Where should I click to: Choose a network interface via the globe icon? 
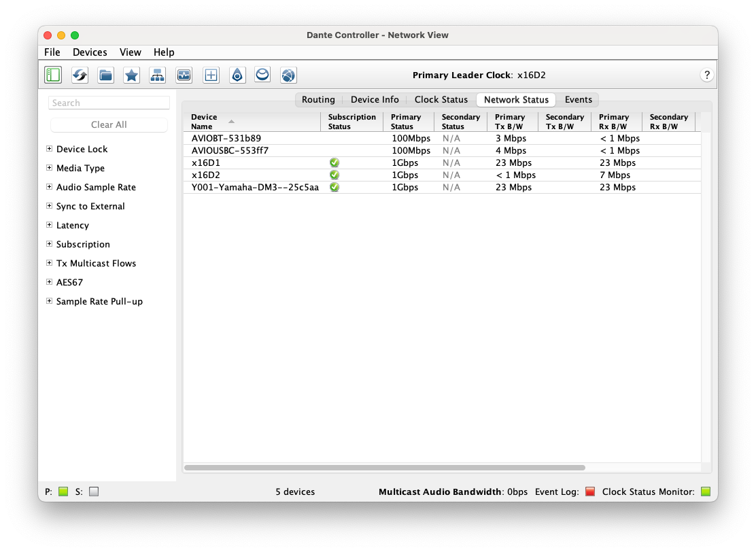[x=288, y=75]
